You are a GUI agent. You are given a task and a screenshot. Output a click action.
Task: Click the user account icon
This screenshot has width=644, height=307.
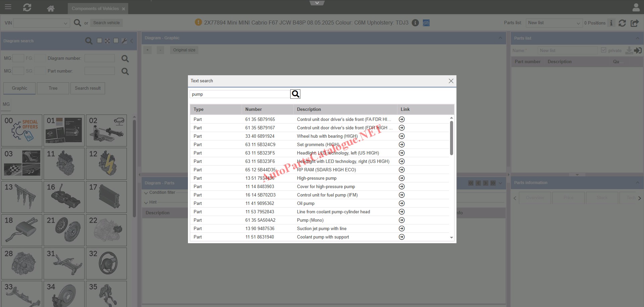click(x=636, y=7)
